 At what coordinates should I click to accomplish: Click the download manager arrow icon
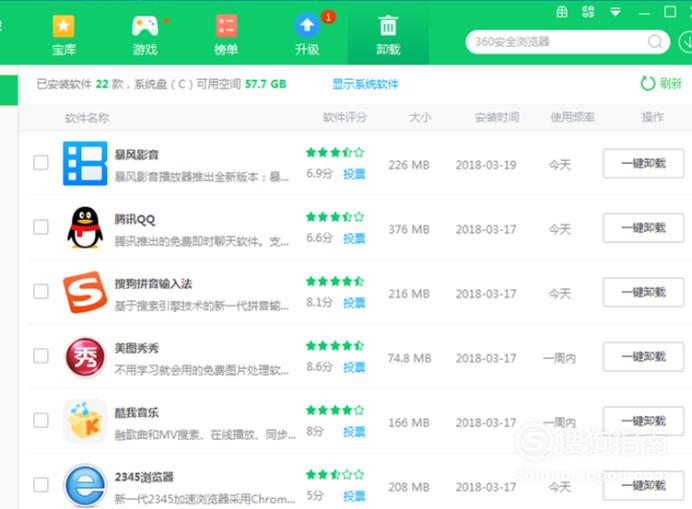686,42
